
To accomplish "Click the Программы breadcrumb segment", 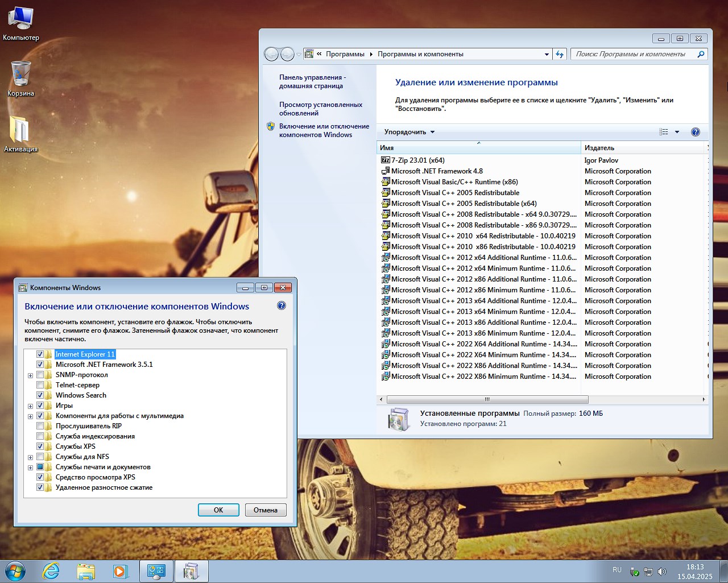I will (x=345, y=54).
